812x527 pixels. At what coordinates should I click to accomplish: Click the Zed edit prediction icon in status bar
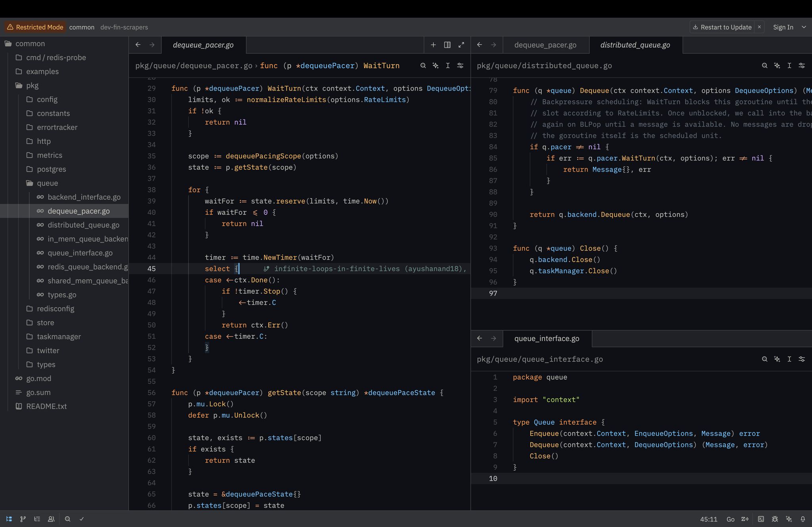click(x=745, y=519)
